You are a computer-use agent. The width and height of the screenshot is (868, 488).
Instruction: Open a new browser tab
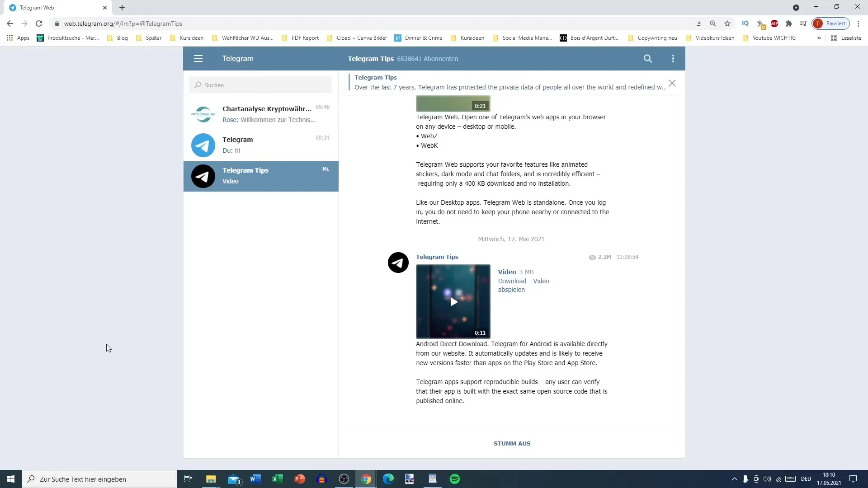tap(122, 8)
